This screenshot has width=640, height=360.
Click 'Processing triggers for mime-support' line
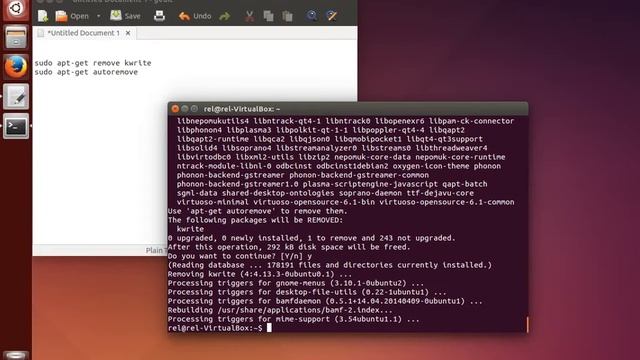293,319
